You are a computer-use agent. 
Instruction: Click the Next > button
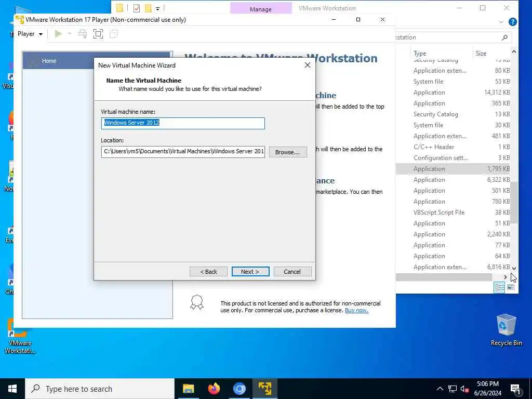(x=250, y=271)
